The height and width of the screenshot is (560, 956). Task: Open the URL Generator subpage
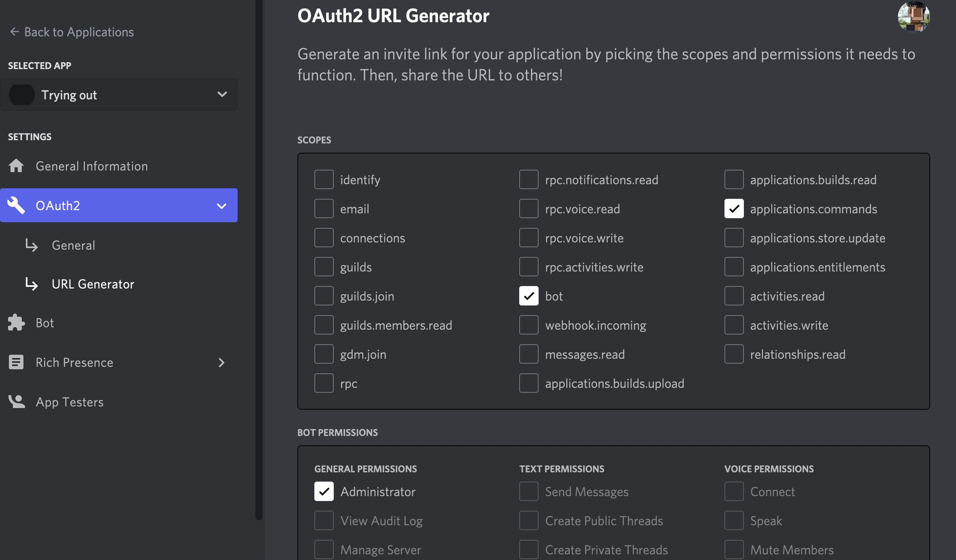point(93,284)
